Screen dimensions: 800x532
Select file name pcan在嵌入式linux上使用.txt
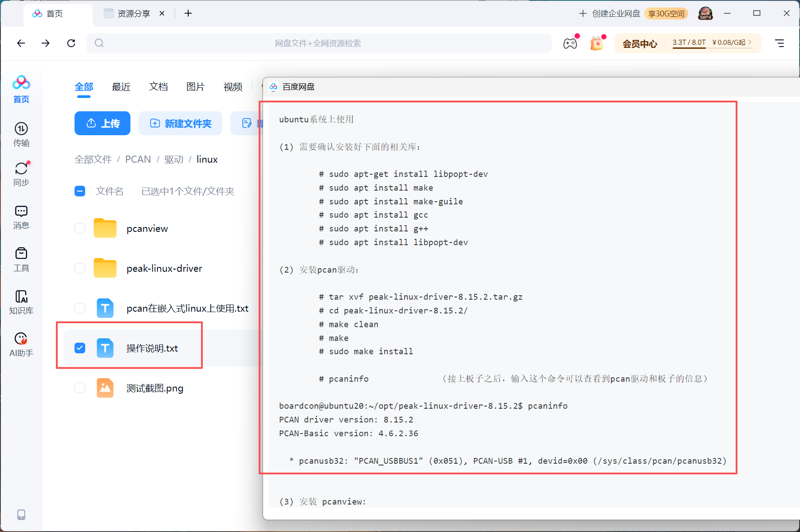tap(187, 309)
